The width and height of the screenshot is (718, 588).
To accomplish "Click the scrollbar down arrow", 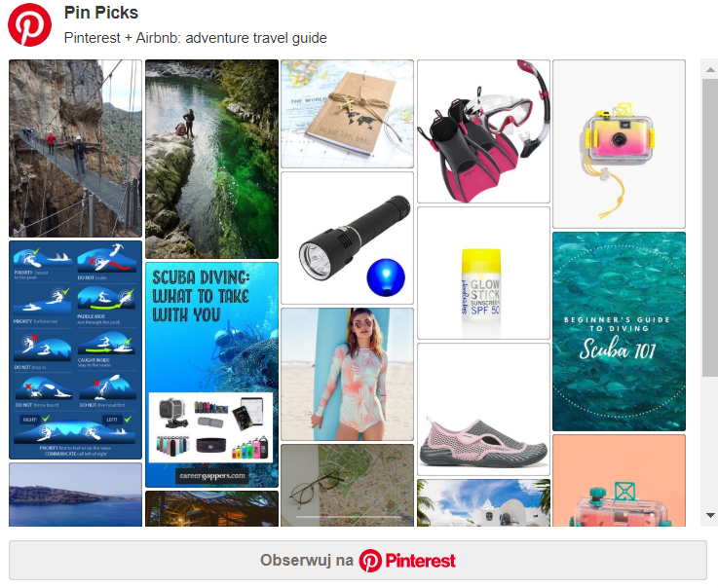I will click(x=710, y=515).
